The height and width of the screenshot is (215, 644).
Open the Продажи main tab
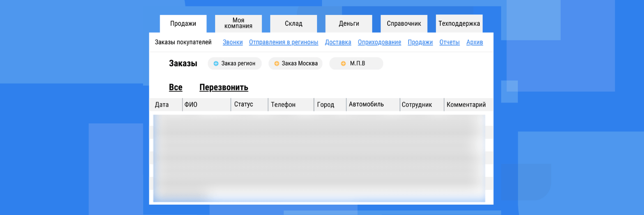click(x=183, y=24)
